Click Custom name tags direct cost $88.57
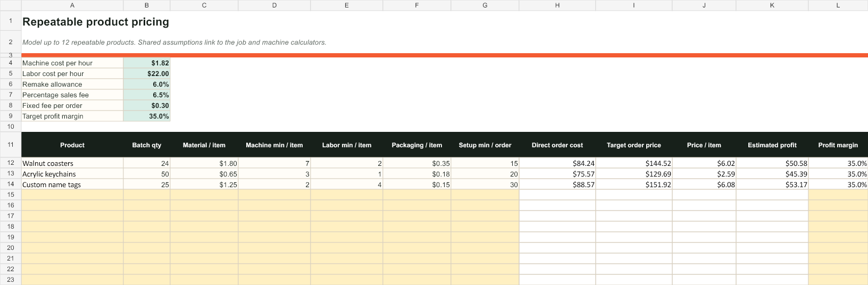 [x=557, y=185]
